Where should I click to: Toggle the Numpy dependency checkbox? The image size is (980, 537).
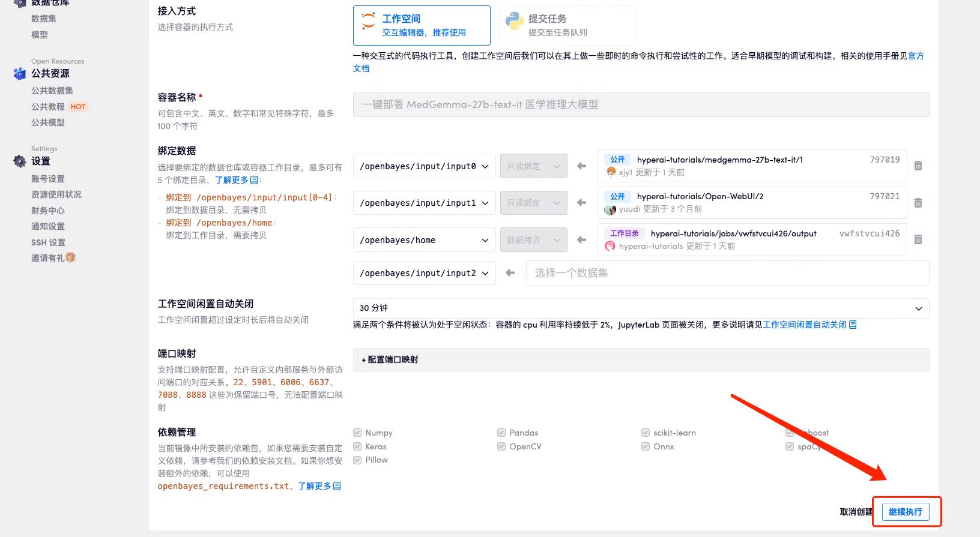[357, 433]
